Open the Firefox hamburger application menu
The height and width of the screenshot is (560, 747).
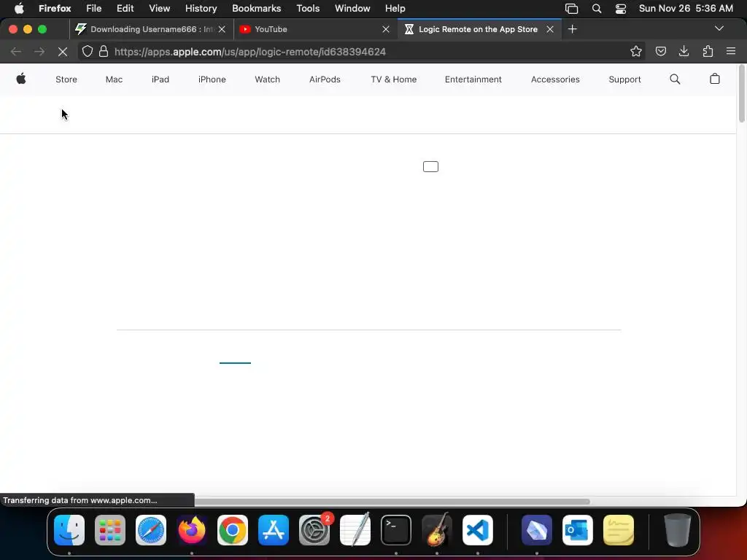tap(731, 52)
